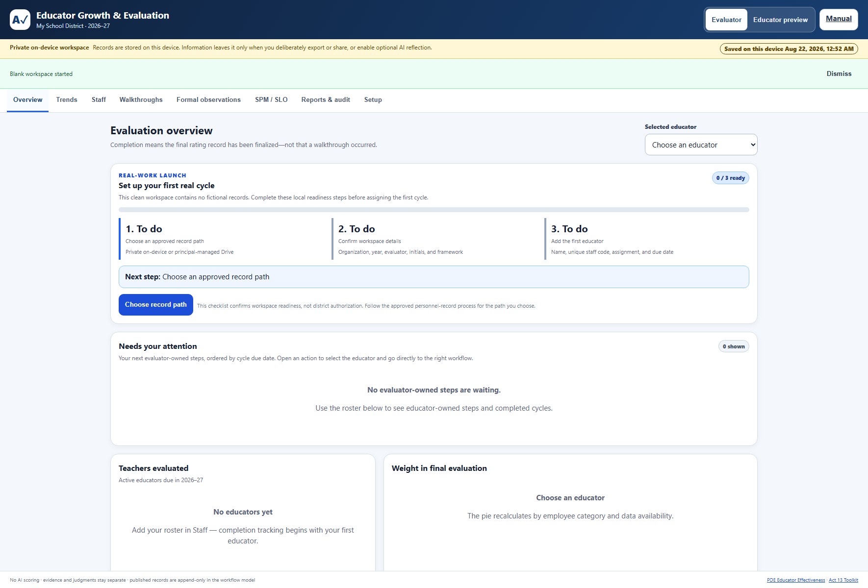Click No evaluator-owned steps are waiting text

(x=434, y=390)
